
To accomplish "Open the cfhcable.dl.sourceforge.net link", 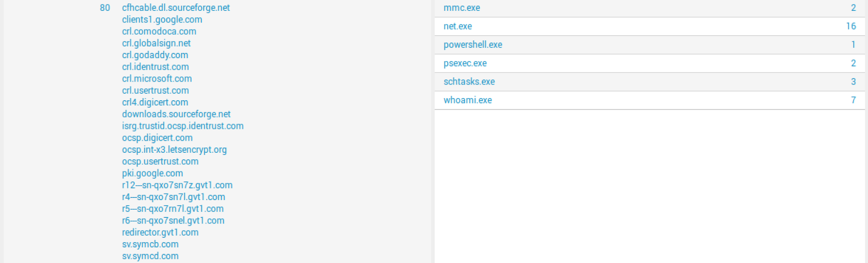I will coord(175,8).
